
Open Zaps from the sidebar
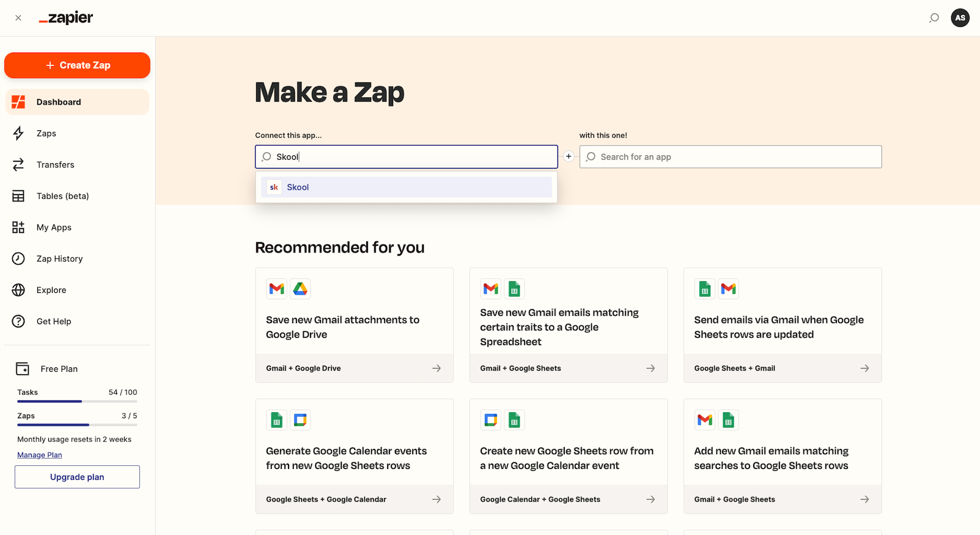pos(46,133)
